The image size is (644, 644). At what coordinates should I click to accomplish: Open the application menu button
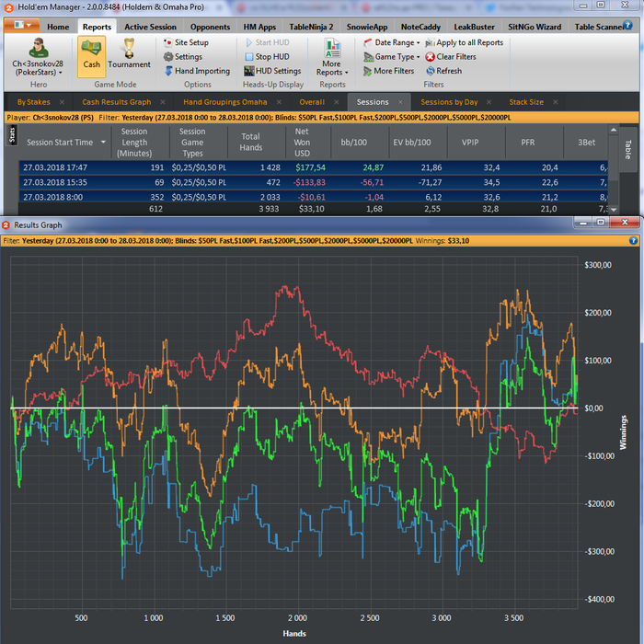coord(22,25)
